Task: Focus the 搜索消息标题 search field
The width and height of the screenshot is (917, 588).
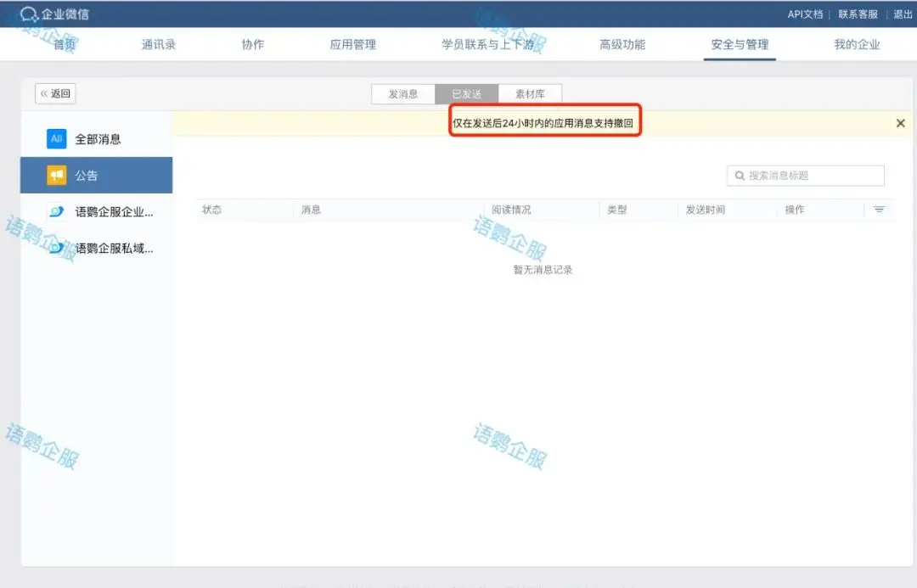Action: click(813, 176)
